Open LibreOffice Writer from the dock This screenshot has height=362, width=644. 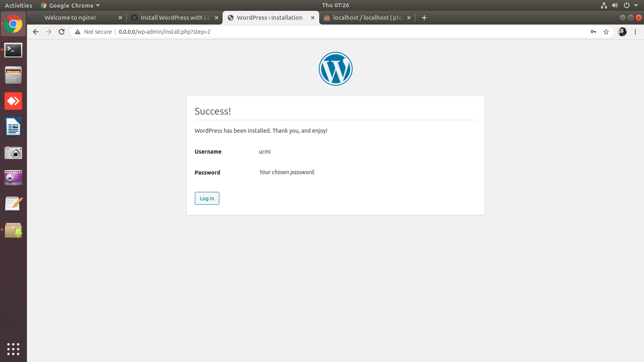[13, 127]
